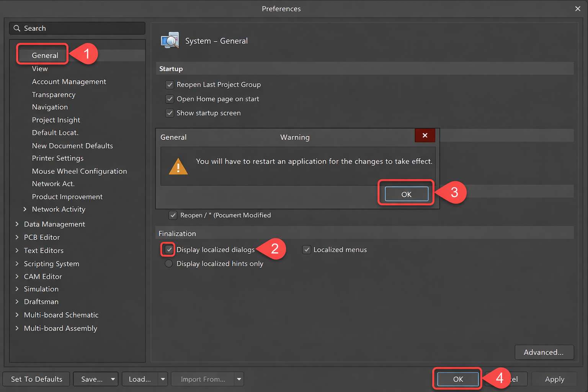The height and width of the screenshot is (392, 588).
Task: Open Printer Settings page
Action: tap(57, 158)
